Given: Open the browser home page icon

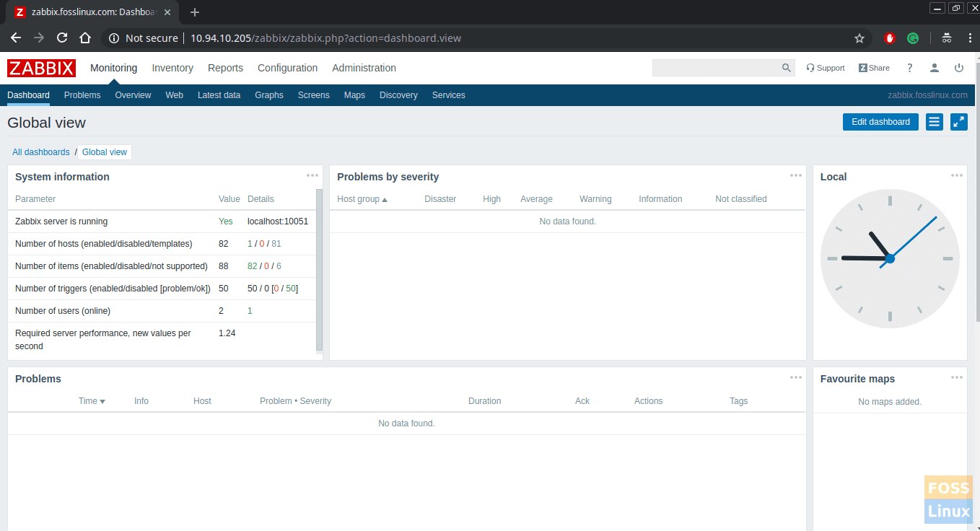Looking at the screenshot, I should coord(85,38).
